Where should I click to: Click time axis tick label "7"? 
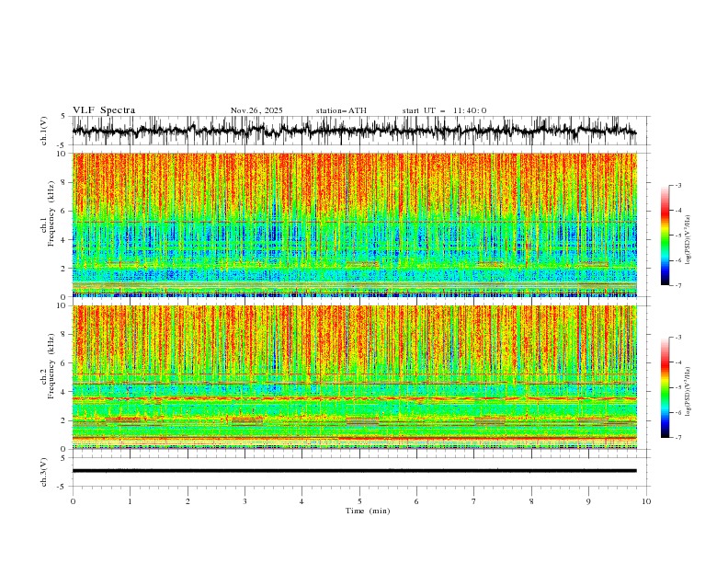474,501
